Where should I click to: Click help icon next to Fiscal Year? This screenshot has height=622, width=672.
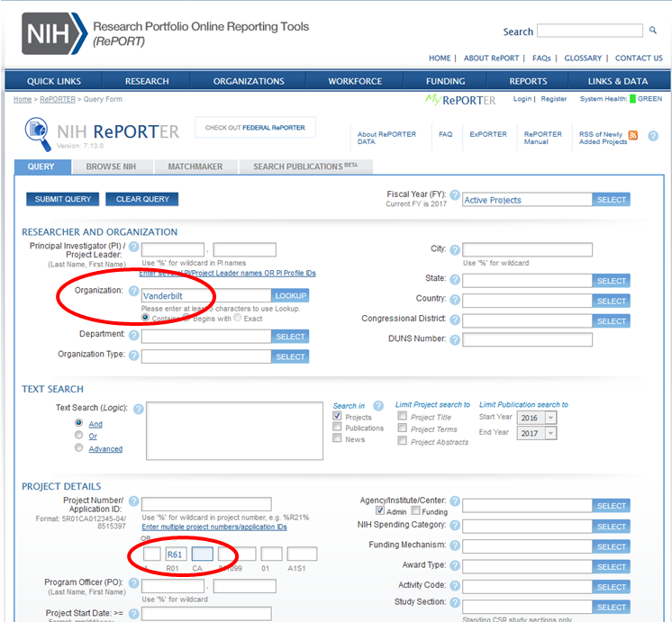click(455, 195)
